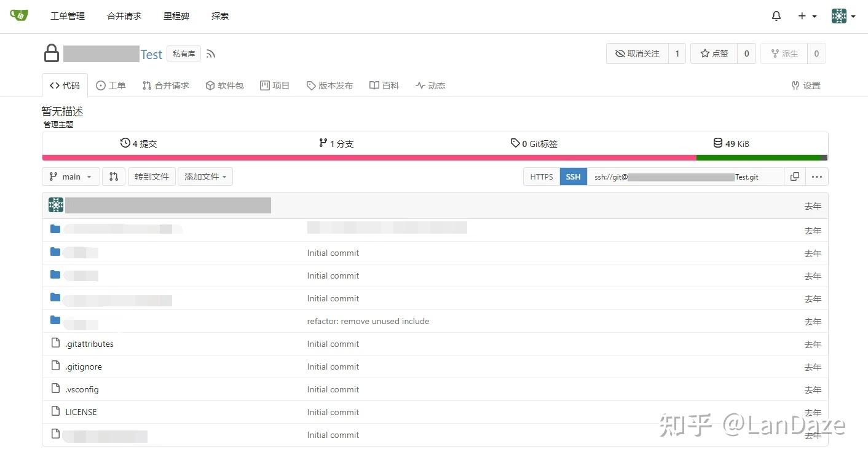Image resolution: width=868 pixels, height=460 pixels.
Task: Click the SSH clone URL field
Action: pos(685,176)
